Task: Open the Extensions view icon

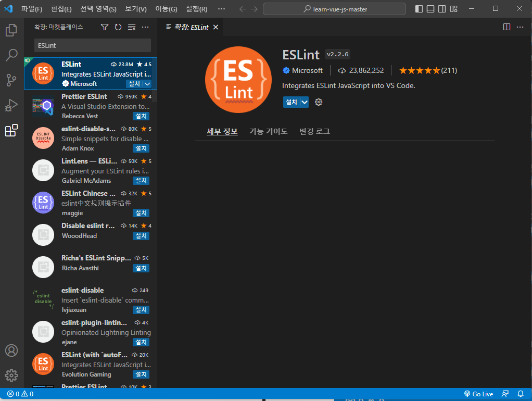Action: pyautogui.click(x=11, y=130)
